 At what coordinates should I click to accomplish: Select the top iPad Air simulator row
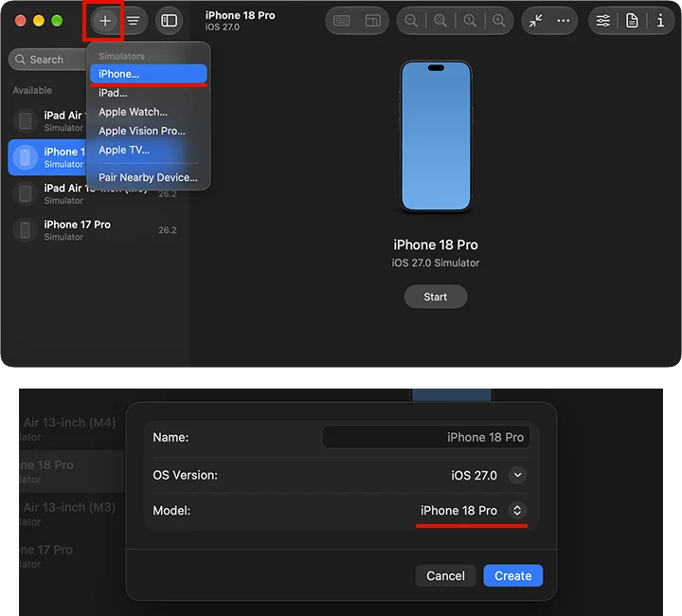[x=48, y=121]
